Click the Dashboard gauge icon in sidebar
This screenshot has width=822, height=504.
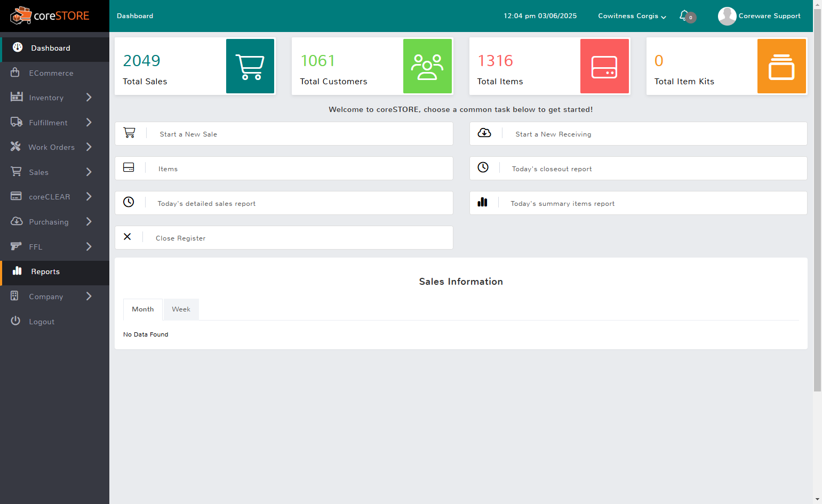[x=18, y=47]
